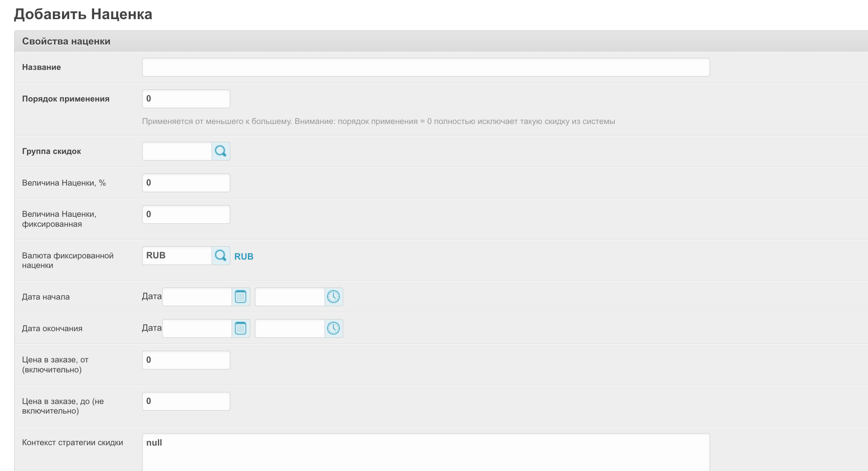
Task: Click the Группа скидок text input
Action: [177, 151]
